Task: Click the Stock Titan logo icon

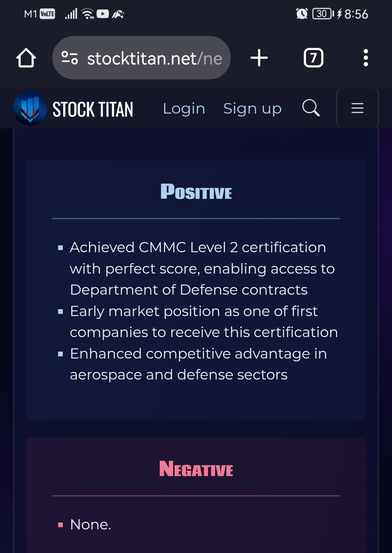Action: [x=30, y=108]
